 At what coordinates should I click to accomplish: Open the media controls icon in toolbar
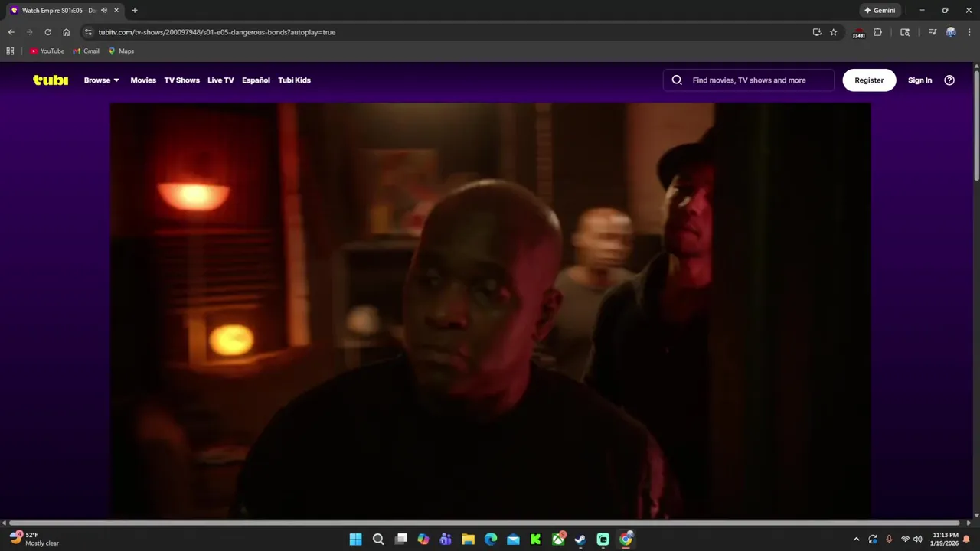(933, 32)
